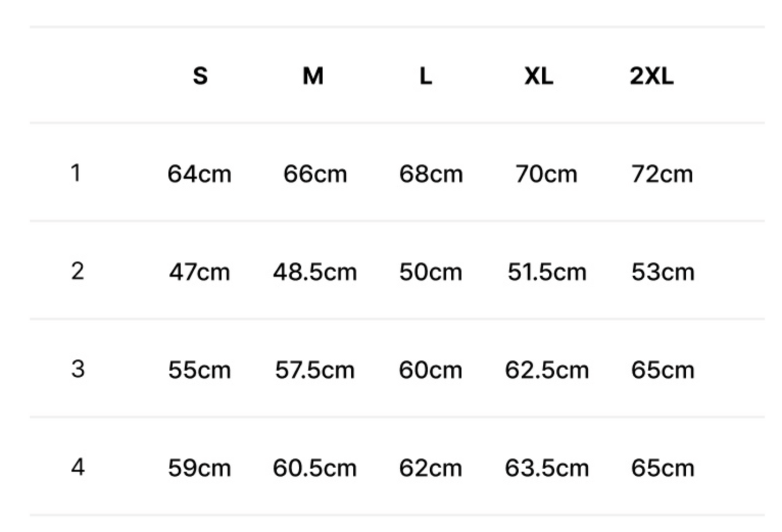Screen dimensions: 782x532
Task: Select the 51.5cm measurement
Action: 547,272
